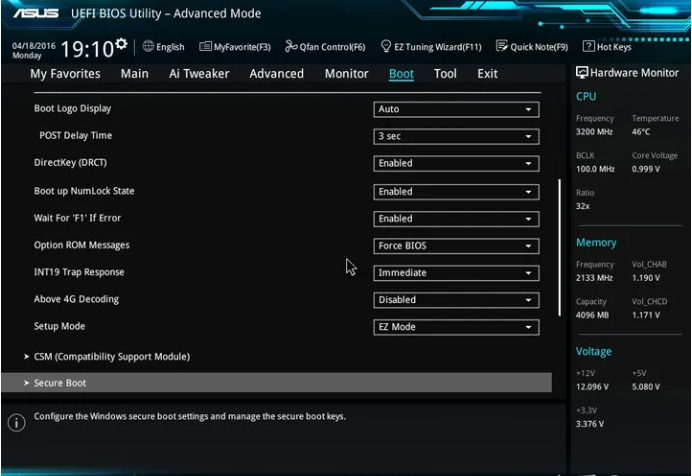
Task: Click the +3.3V reading 3.376 V
Action: click(x=590, y=424)
